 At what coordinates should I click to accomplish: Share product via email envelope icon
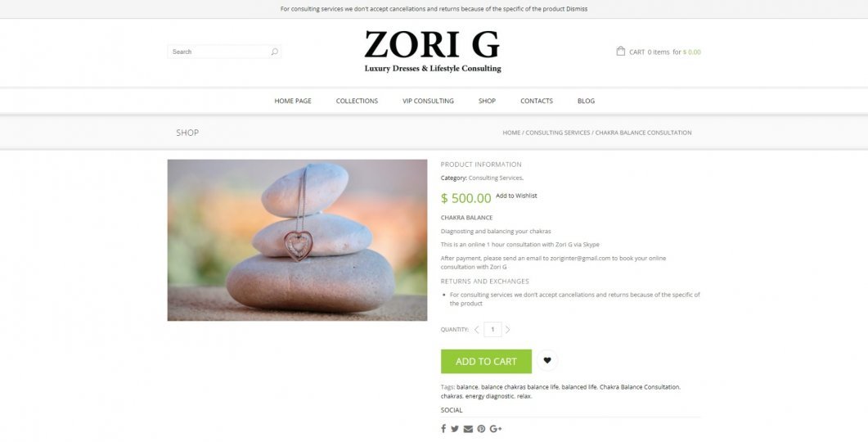(468, 429)
